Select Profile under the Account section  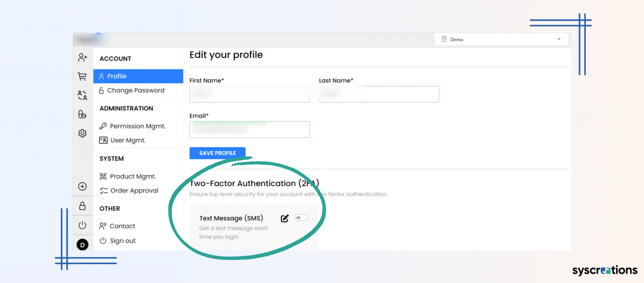coord(117,76)
